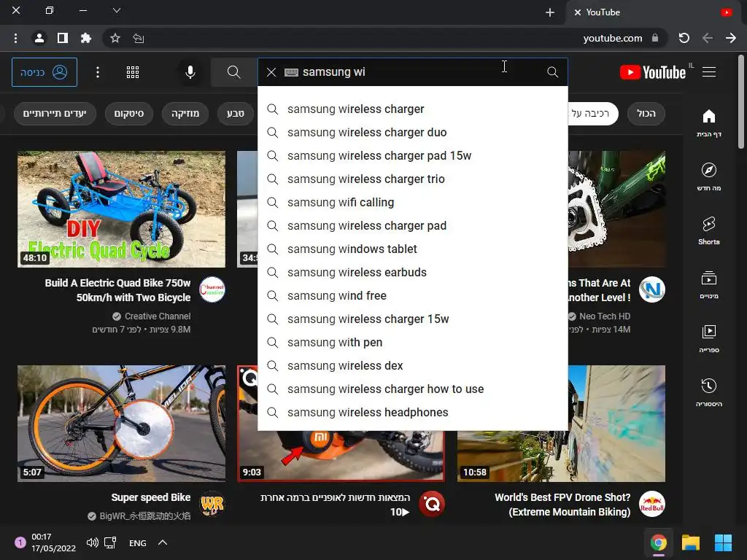The height and width of the screenshot is (560, 747).
Task: Open the hamburger guide menu
Action: [x=709, y=72]
